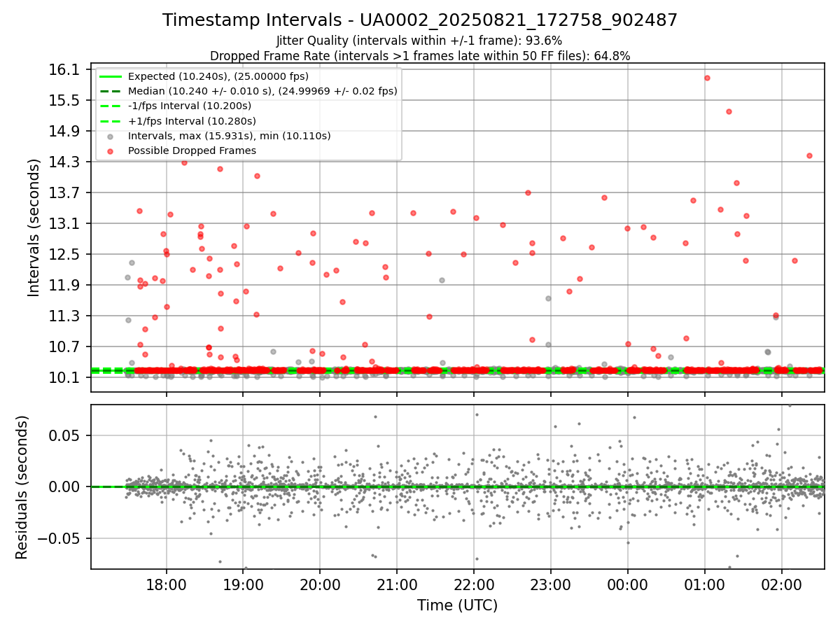The height and width of the screenshot is (630, 840).
Task: Click the 'Intervals (seconds)' y-axis label
Action: click(x=34, y=227)
